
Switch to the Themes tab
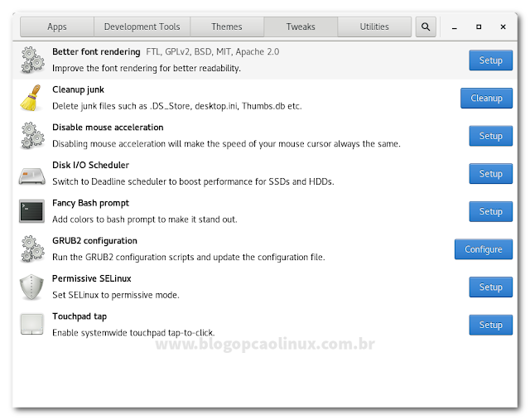point(227,27)
